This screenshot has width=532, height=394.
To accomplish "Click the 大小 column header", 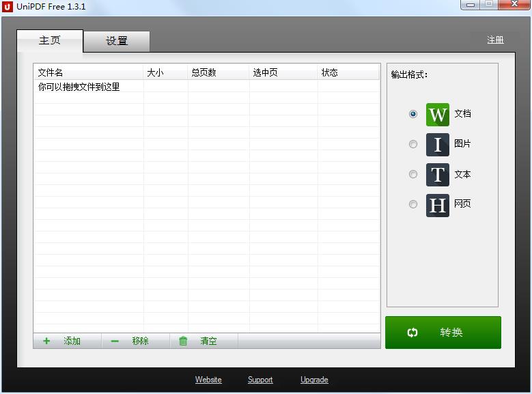I will tap(165, 72).
